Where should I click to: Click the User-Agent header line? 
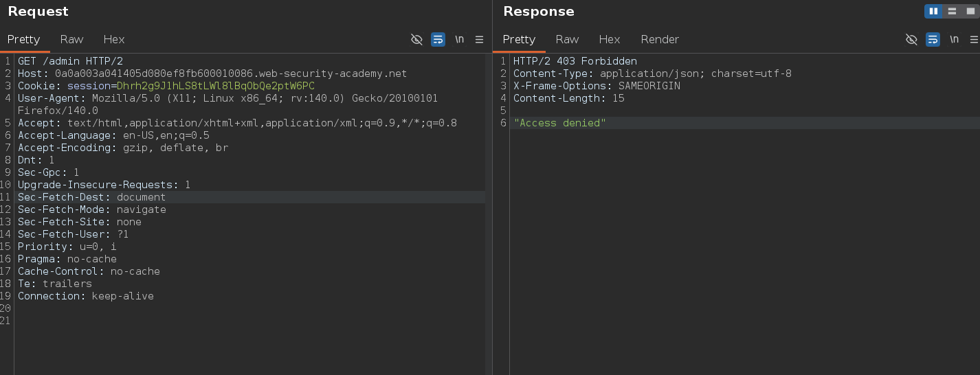pyautogui.click(x=228, y=98)
